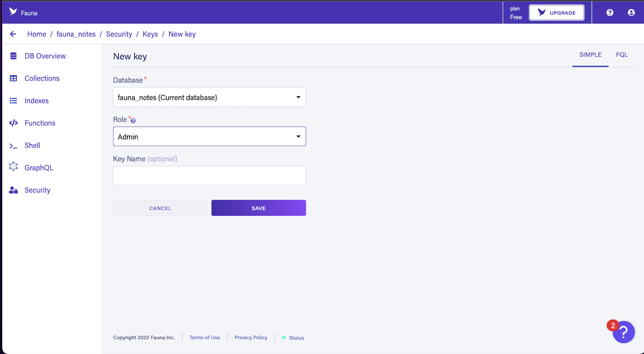
Task: Click the Collections table icon
Action: coord(13,78)
